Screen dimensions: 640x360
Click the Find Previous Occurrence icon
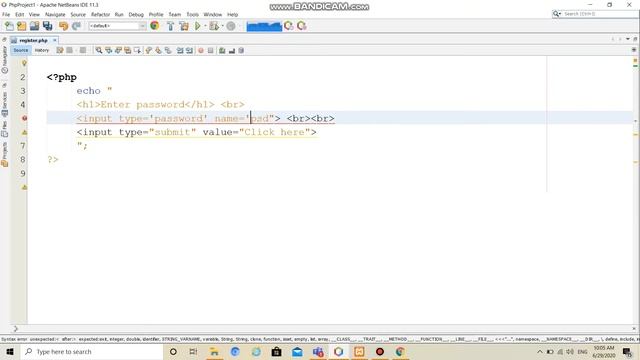(109, 50)
